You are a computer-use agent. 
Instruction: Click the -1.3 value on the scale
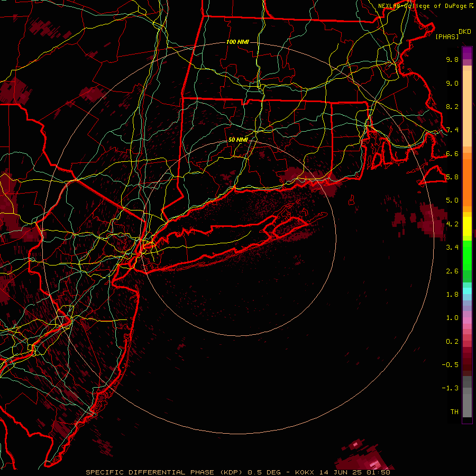450,388
